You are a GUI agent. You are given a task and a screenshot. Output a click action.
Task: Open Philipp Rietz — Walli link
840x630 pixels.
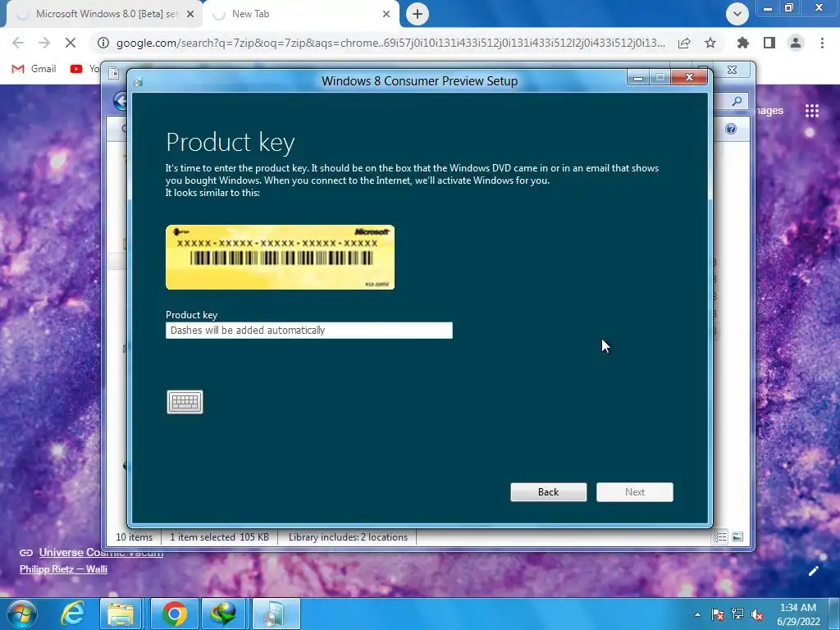63,569
